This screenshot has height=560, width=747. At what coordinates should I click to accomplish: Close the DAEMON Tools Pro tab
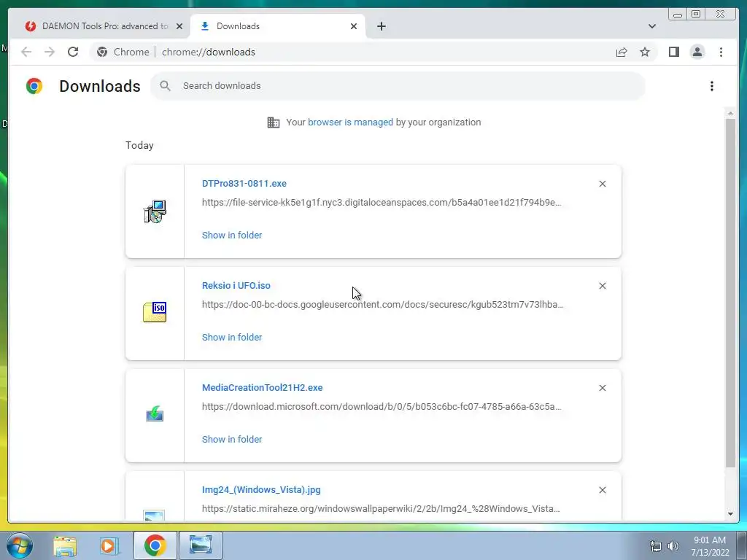point(179,26)
